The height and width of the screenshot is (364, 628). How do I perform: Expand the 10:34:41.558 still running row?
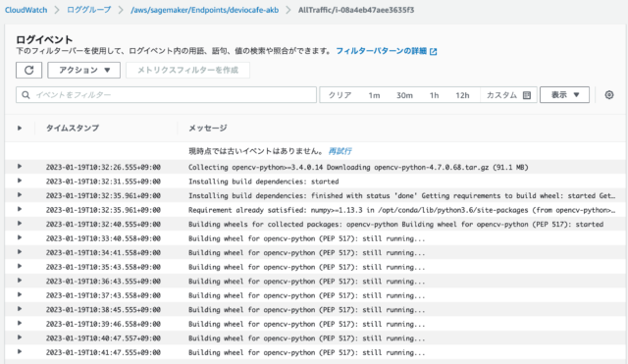pos(20,252)
